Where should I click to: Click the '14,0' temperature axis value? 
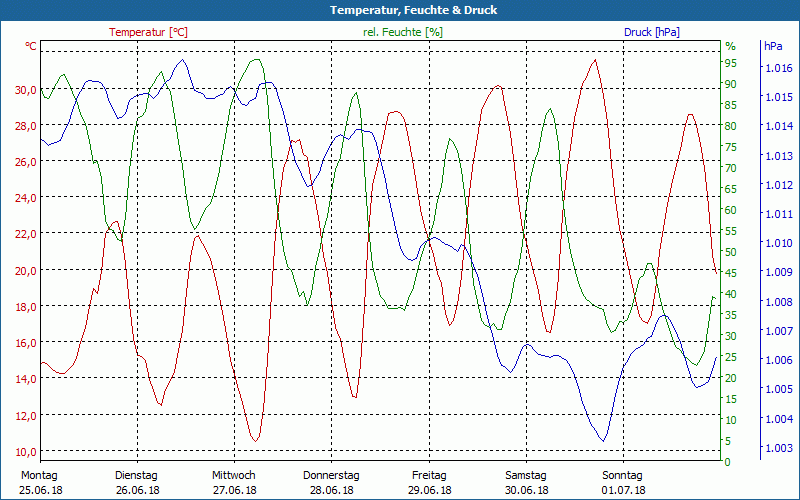(x=26, y=379)
